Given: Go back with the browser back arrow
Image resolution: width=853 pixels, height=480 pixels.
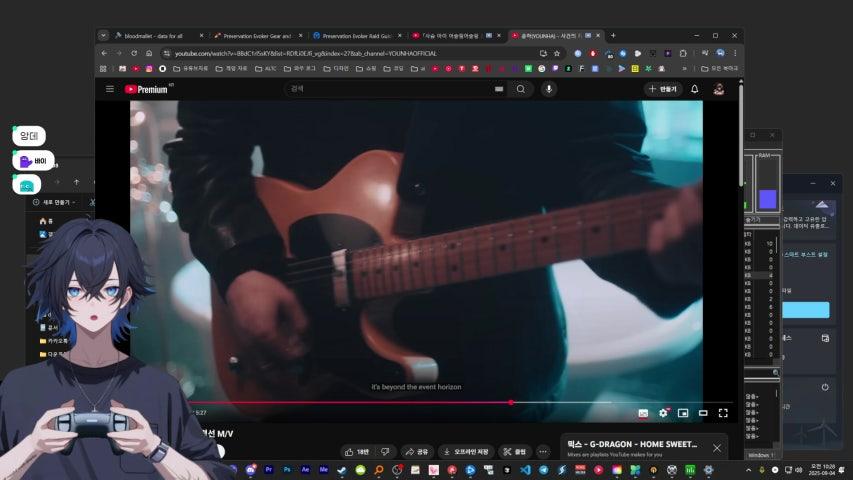Looking at the screenshot, I should point(104,53).
